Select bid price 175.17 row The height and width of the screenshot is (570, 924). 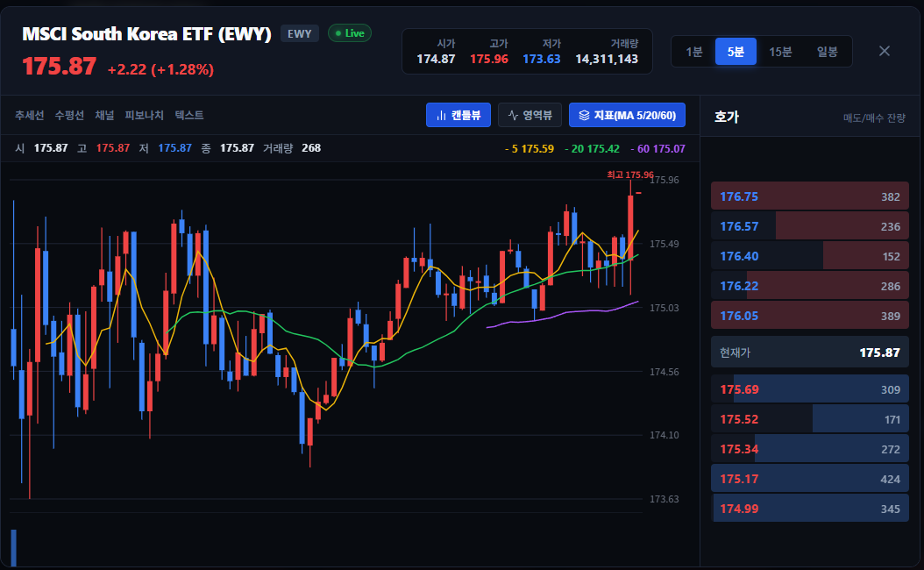(810, 479)
